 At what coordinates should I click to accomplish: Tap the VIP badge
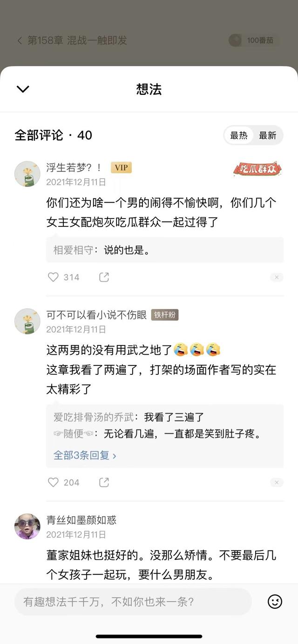click(x=121, y=168)
